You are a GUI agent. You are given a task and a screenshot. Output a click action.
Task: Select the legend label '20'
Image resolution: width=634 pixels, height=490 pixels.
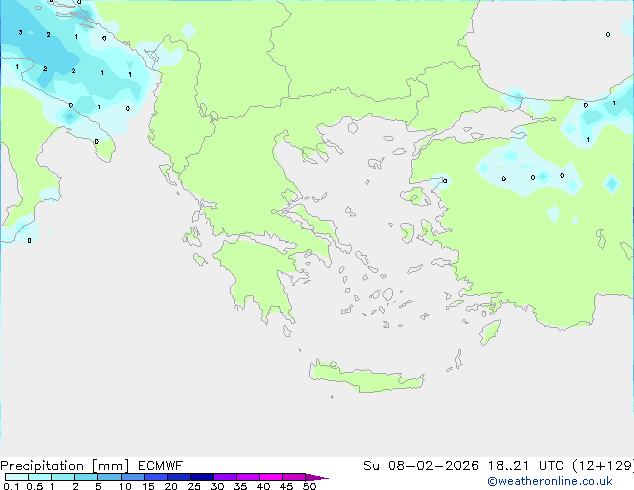tap(171, 486)
